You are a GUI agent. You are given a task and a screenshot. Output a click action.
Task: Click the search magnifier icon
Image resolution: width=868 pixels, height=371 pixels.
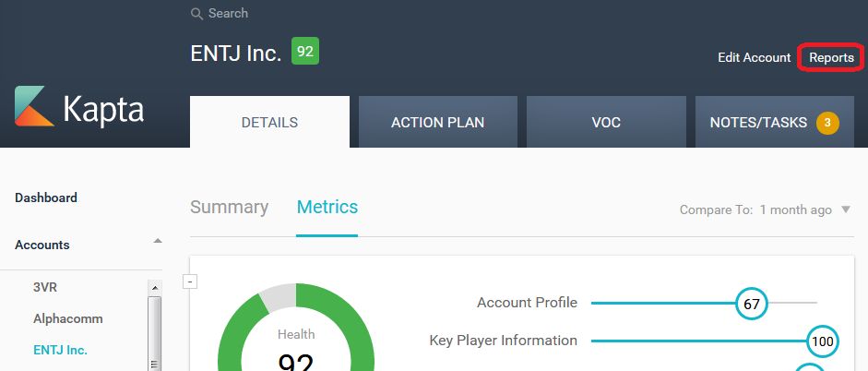[196, 14]
